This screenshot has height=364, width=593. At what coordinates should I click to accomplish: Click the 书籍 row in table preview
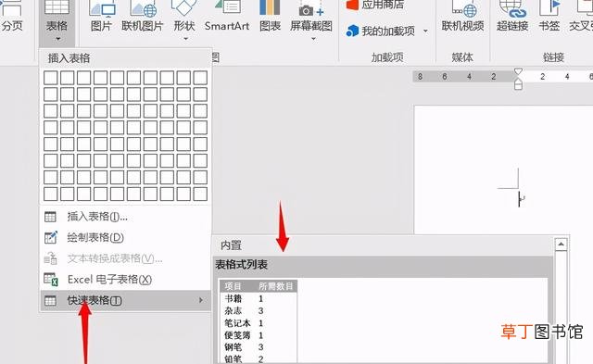point(259,298)
